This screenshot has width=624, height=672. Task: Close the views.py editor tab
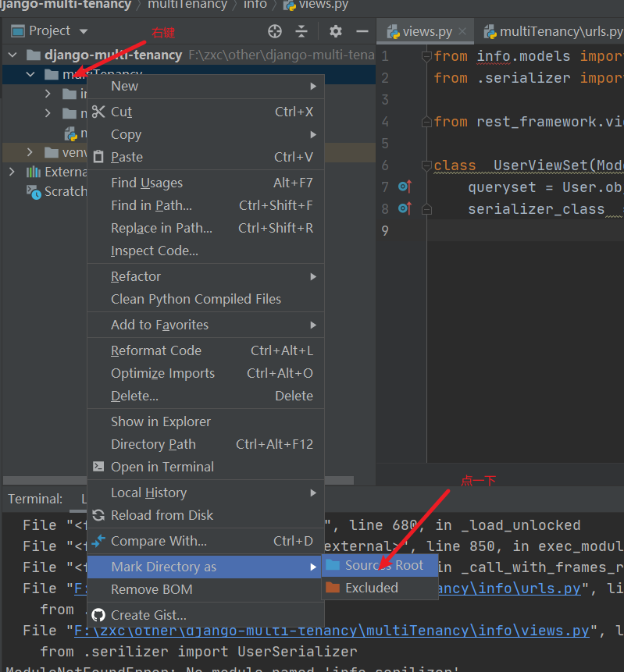point(462,31)
